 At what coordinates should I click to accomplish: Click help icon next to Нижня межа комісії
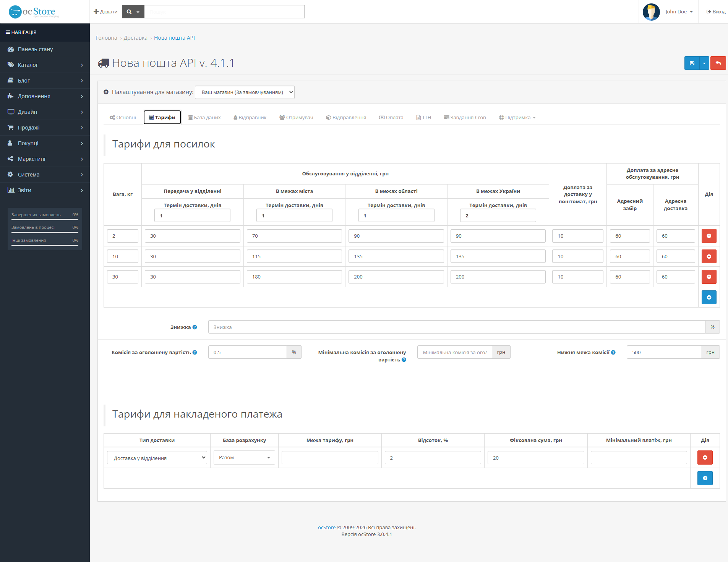click(x=613, y=352)
